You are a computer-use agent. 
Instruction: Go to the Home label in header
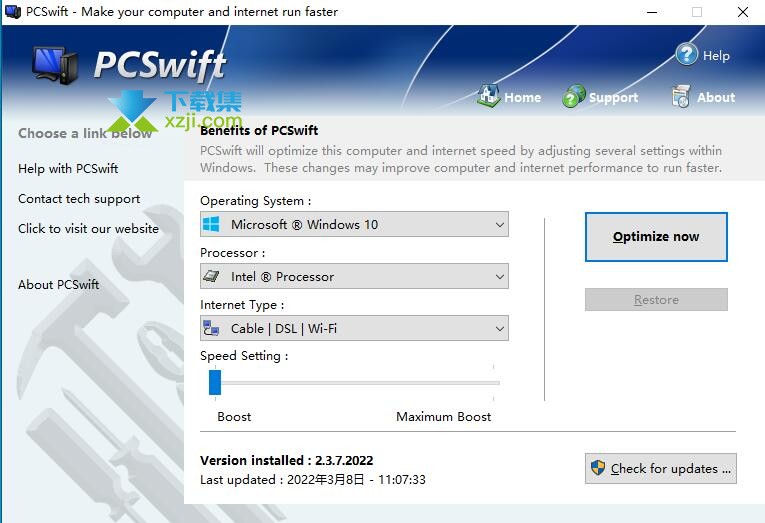[523, 97]
